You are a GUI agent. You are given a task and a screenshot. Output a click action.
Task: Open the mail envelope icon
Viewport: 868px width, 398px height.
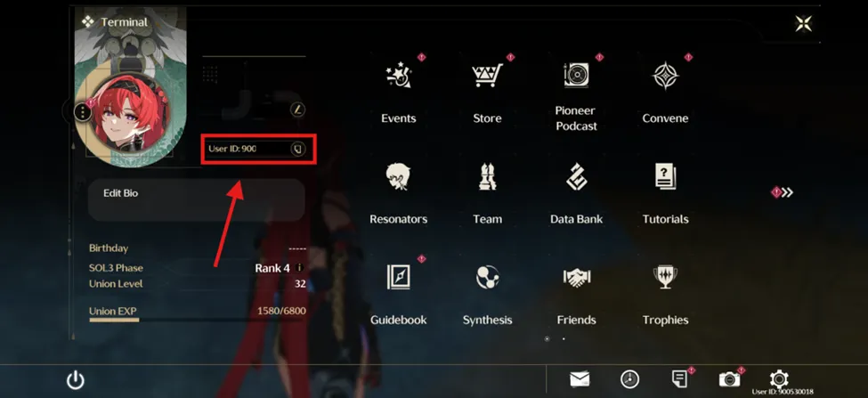pos(580,379)
